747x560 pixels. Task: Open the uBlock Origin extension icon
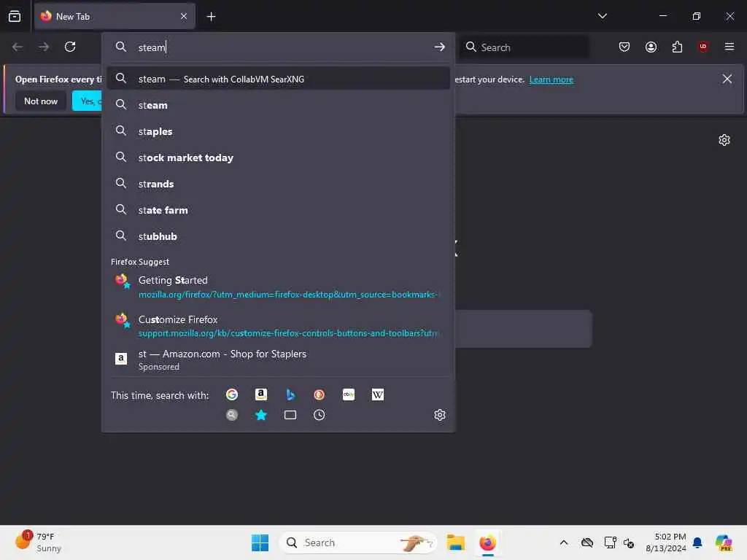703,47
